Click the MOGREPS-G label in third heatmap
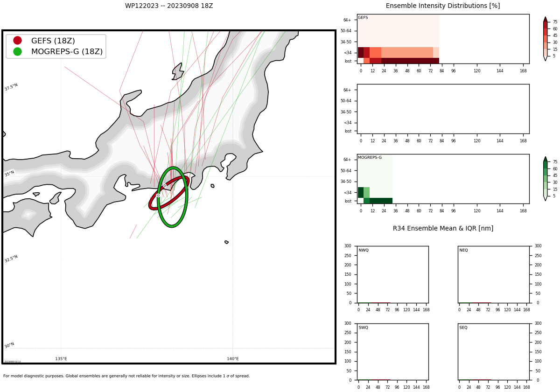This screenshot has width=560, height=392. [x=370, y=158]
